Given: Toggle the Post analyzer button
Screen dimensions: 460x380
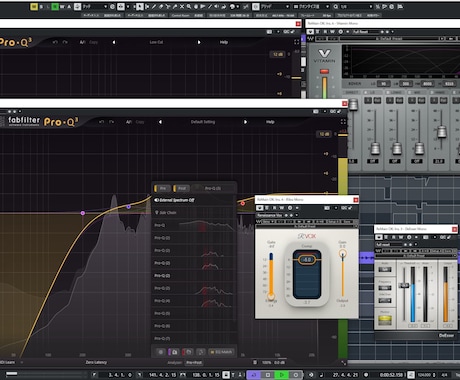Looking at the screenshot, I should (181, 189).
